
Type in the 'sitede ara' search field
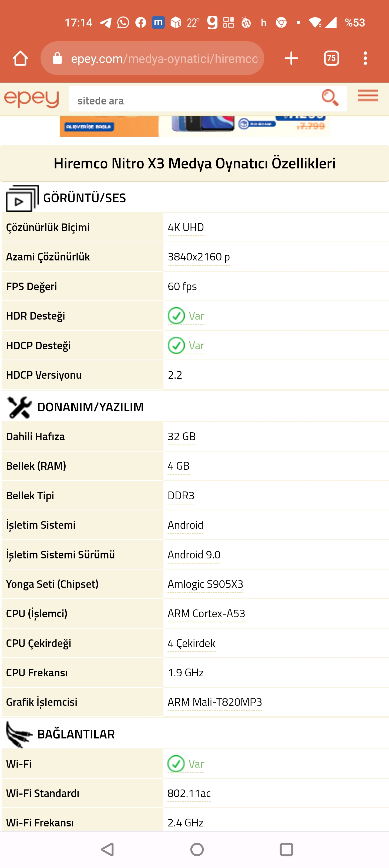click(192, 100)
